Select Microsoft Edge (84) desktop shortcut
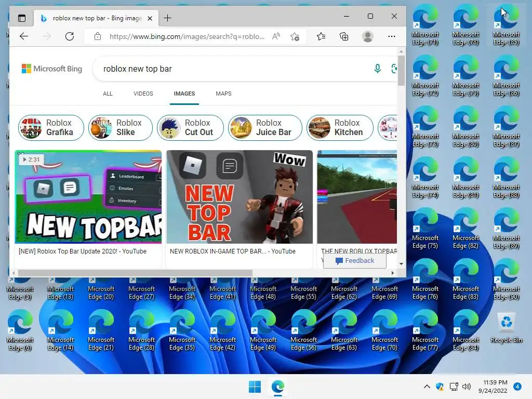The width and height of the screenshot is (532, 399). click(465, 330)
